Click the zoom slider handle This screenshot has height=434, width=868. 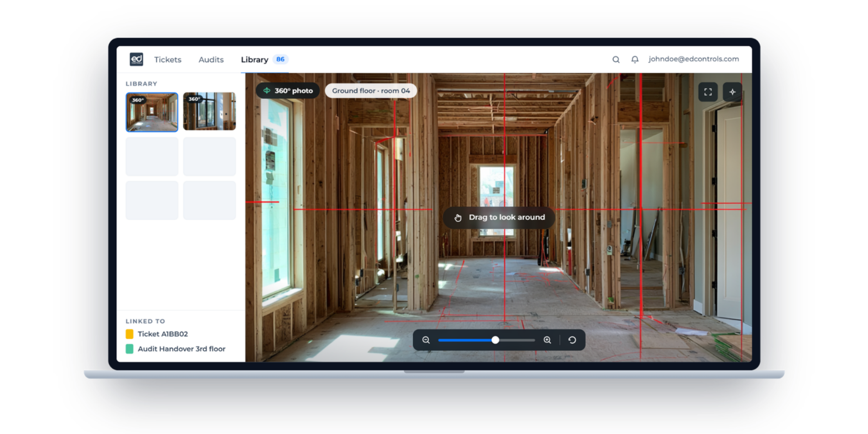(x=495, y=340)
